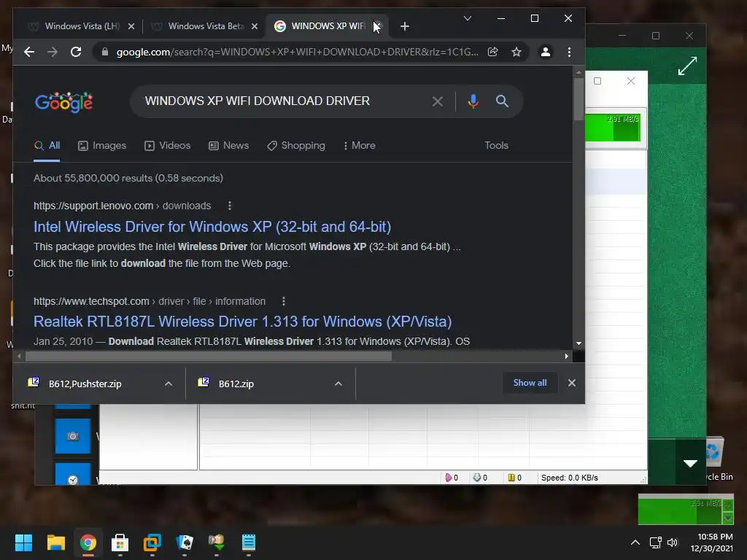
Task: Clear the Google search box
Action: point(438,101)
